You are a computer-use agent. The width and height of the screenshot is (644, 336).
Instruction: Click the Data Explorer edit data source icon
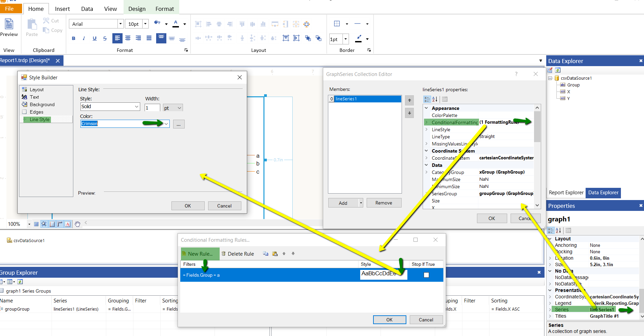click(x=550, y=70)
